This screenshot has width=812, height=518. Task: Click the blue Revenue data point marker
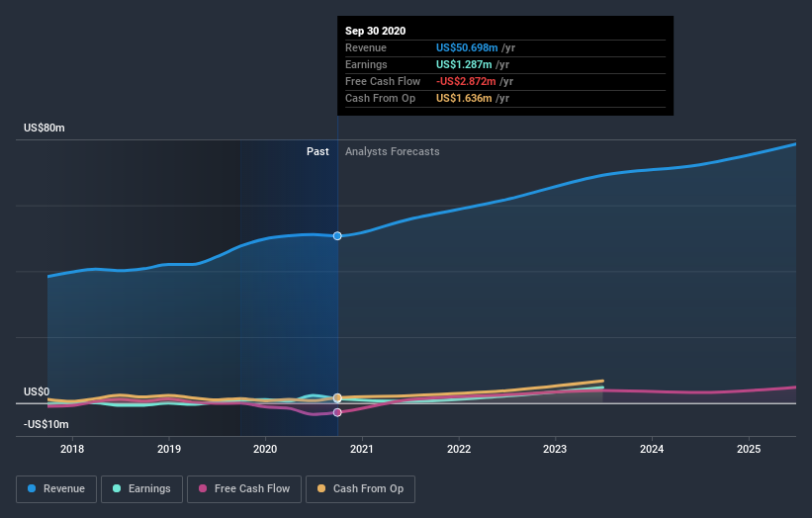coord(337,236)
